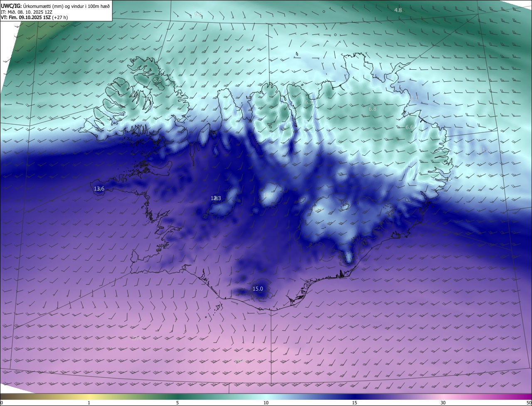The image size is (532, 406).
Task: Click the 1 tick on the color scale
Action: (x=89, y=403)
